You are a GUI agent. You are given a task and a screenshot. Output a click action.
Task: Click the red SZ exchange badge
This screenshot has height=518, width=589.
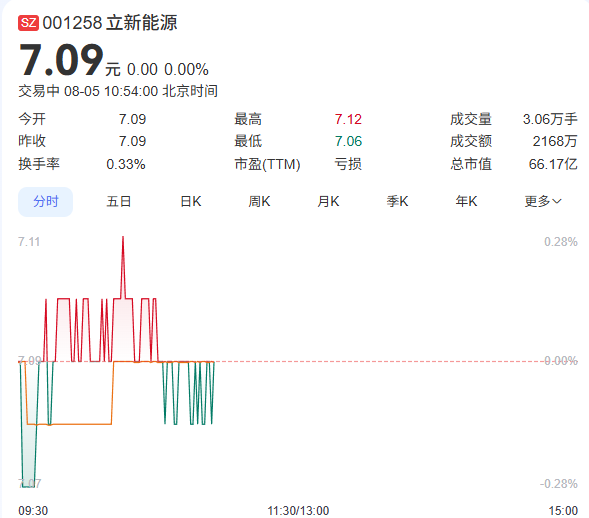[x=28, y=23]
